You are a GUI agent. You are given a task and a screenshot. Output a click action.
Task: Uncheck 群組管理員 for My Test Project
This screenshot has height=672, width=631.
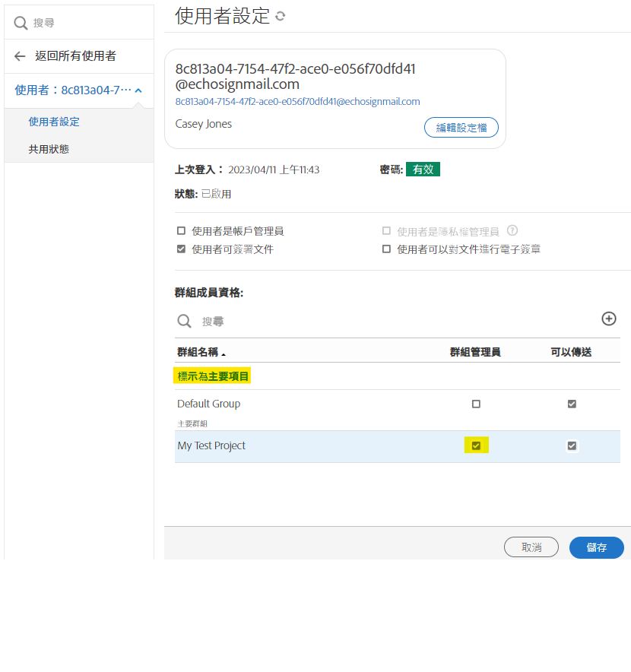(x=476, y=445)
